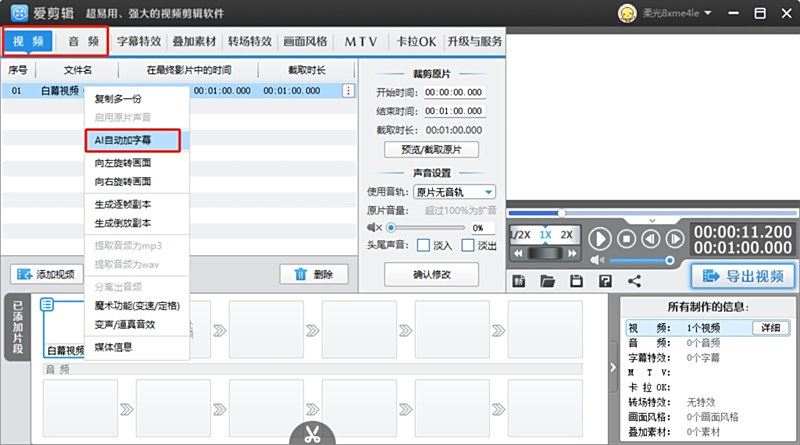Click the scissors split icon

point(312,434)
